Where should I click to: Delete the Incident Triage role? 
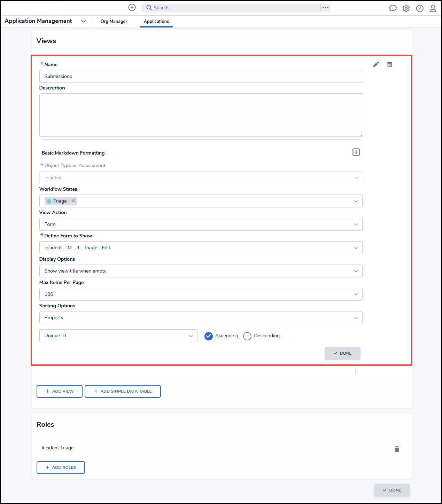tap(397, 449)
